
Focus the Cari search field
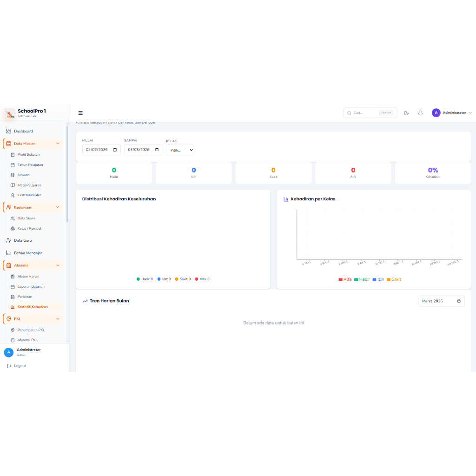(x=370, y=112)
